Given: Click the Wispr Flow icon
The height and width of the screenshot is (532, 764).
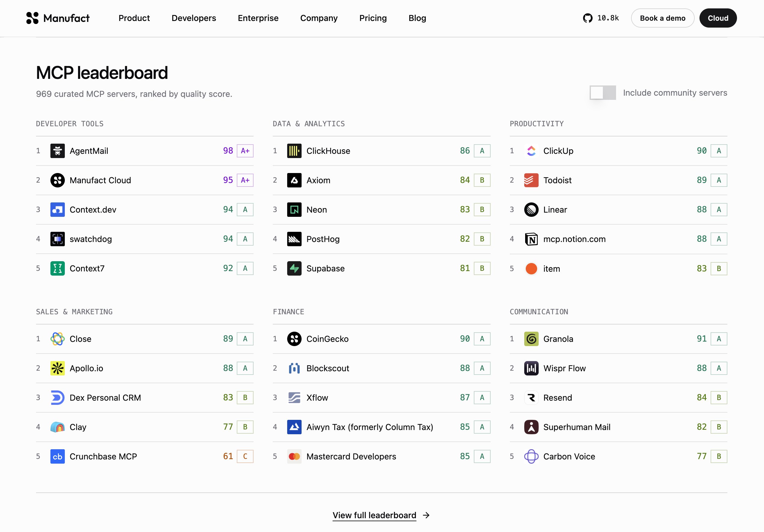Looking at the screenshot, I should tap(531, 368).
